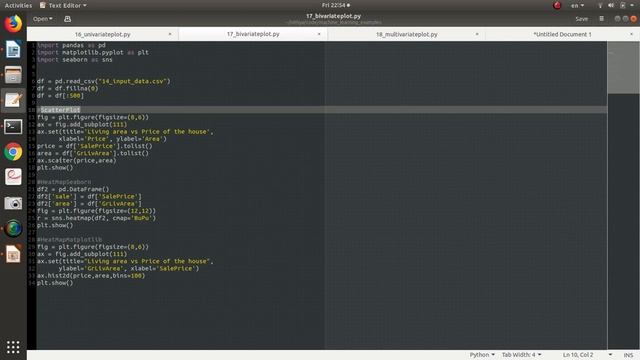Screen dimensions: 640x360
Task: Open Firefox from the dock
Action: tap(13, 24)
